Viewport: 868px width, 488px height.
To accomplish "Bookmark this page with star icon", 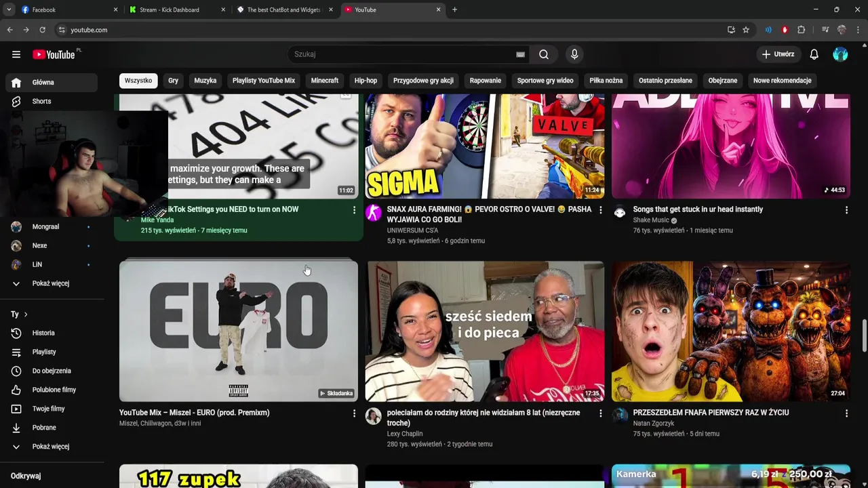I will 746,30.
